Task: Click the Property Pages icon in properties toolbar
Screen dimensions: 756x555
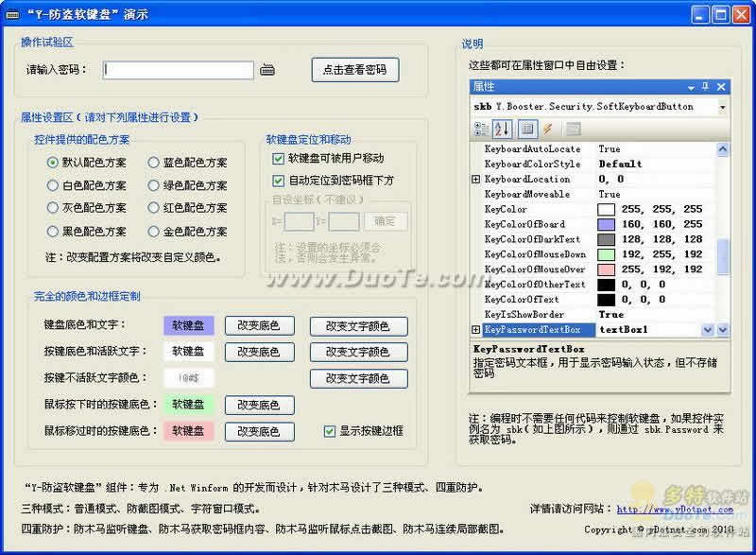Action: click(574, 129)
